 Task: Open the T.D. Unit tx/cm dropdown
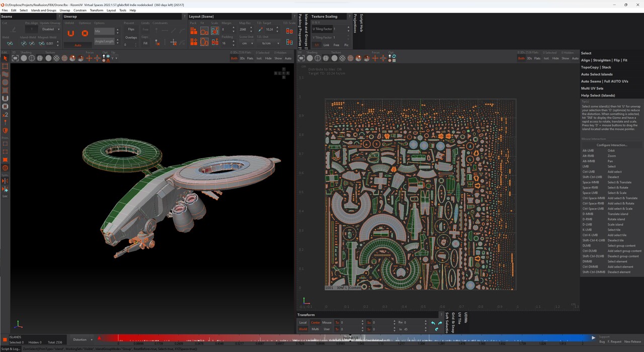click(x=269, y=43)
